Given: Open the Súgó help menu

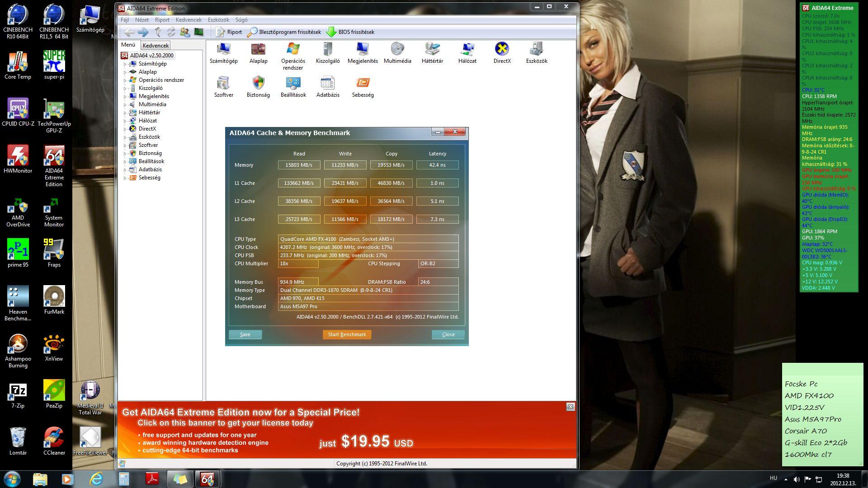Looking at the screenshot, I should (241, 20).
